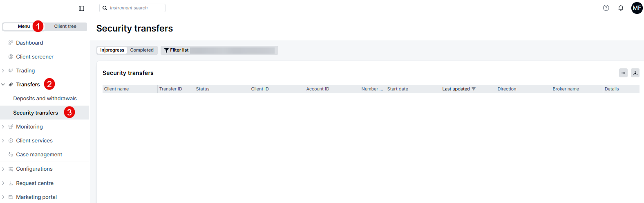Expand the Configurations menu section
644x203 pixels.
coord(3,169)
